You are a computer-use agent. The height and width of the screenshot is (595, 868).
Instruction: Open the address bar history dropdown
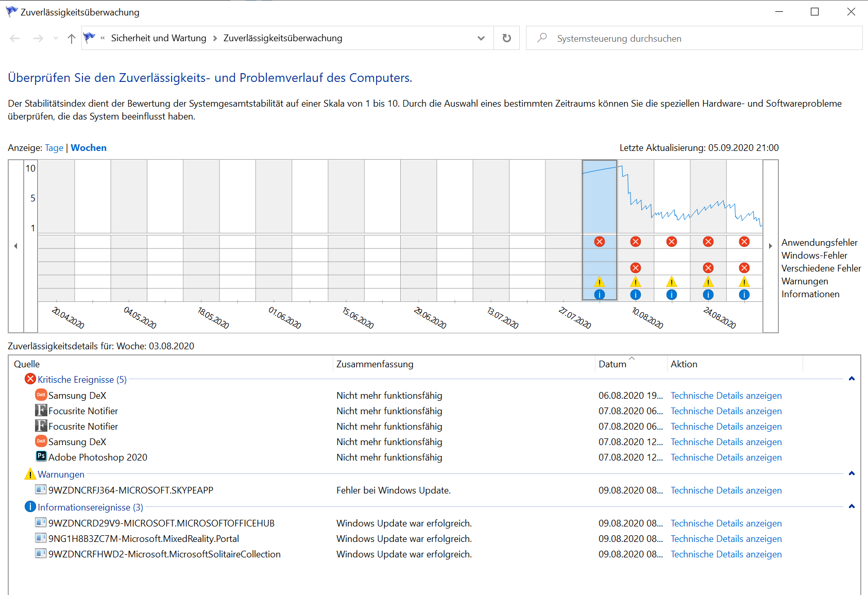coord(481,38)
